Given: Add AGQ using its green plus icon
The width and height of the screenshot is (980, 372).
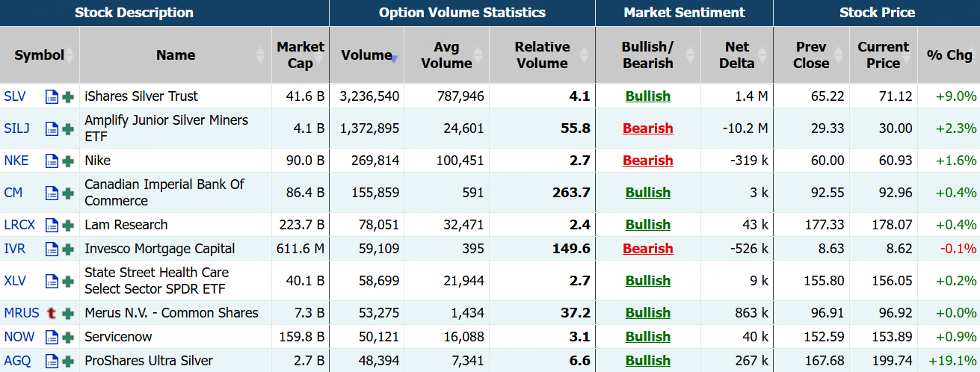Looking at the screenshot, I should (68, 362).
